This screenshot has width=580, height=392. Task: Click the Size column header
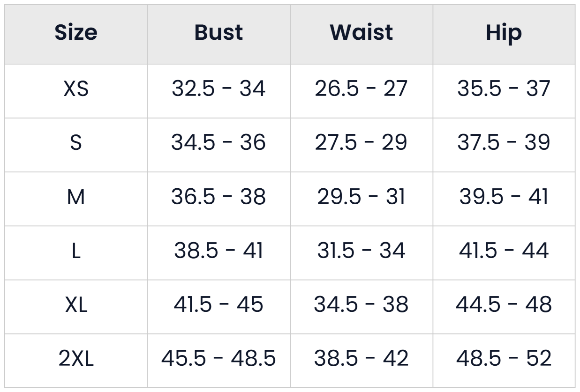(x=76, y=33)
